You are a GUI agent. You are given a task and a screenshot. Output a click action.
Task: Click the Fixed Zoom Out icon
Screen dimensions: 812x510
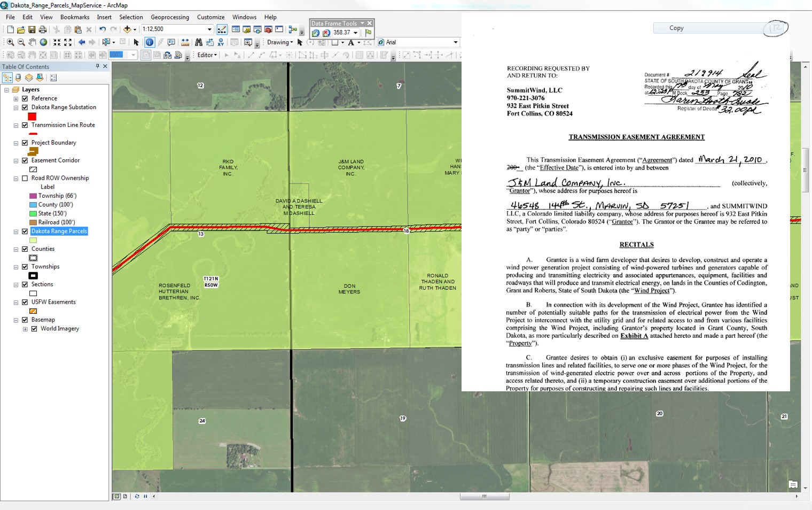[x=68, y=42]
